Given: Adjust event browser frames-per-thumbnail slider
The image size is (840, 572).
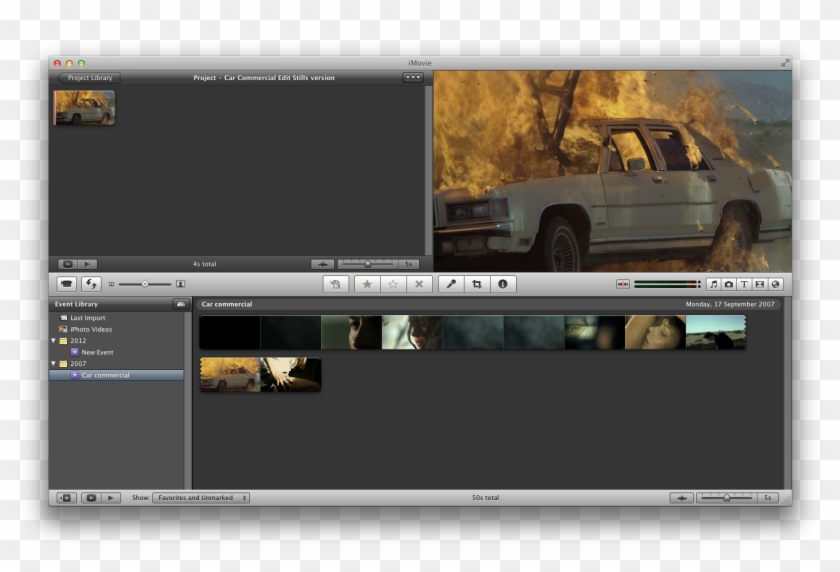Looking at the screenshot, I should click(x=726, y=498).
